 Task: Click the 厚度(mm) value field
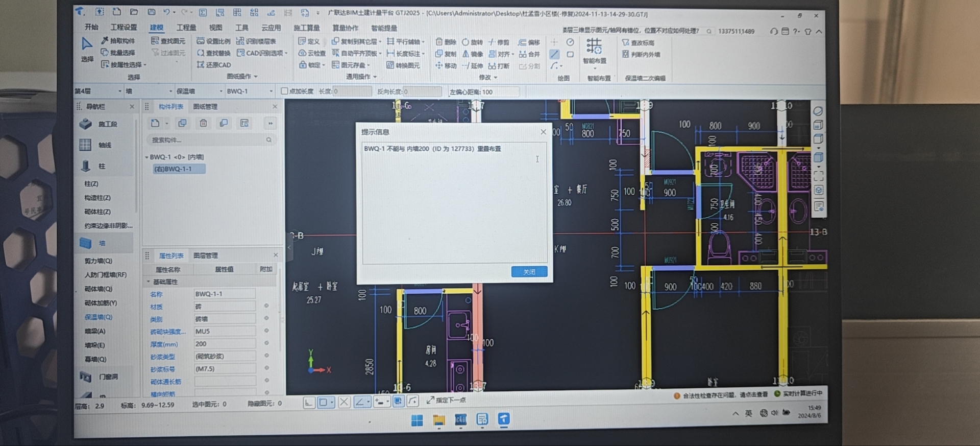pyautogui.click(x=225, y=344)
